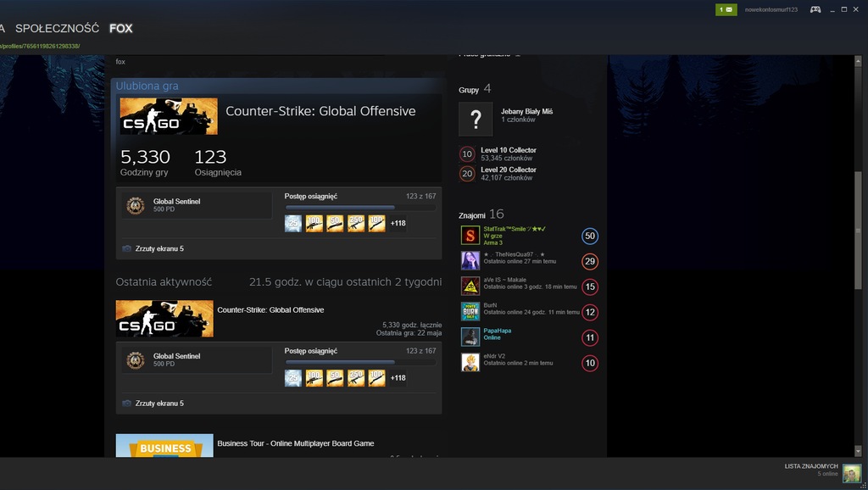Image resolution: width=868 pixels, height=490 pixels.
Task: Click the 25 star achievement icon under Ostatnia aktywność
Action: coord(292,377)
